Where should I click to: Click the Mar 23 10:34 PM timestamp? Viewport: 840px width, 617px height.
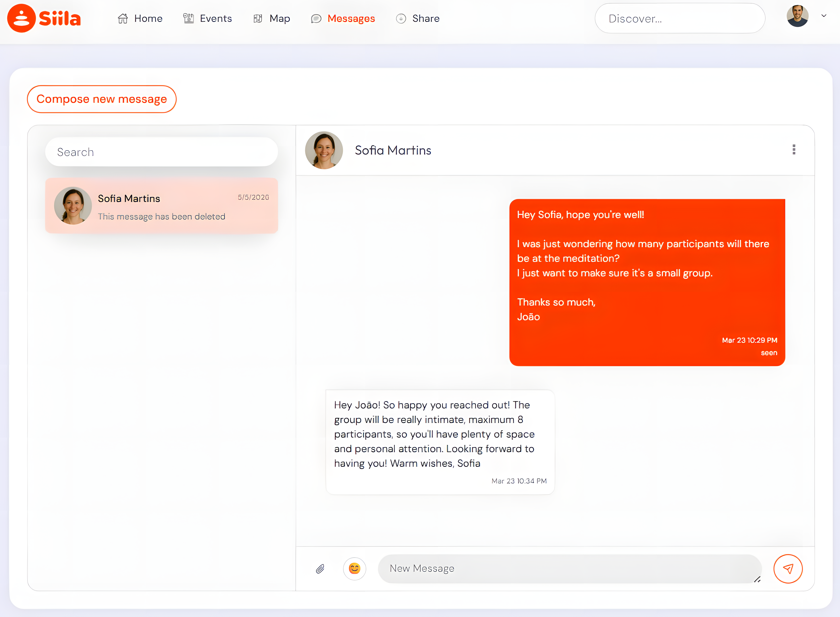(519, 481)
